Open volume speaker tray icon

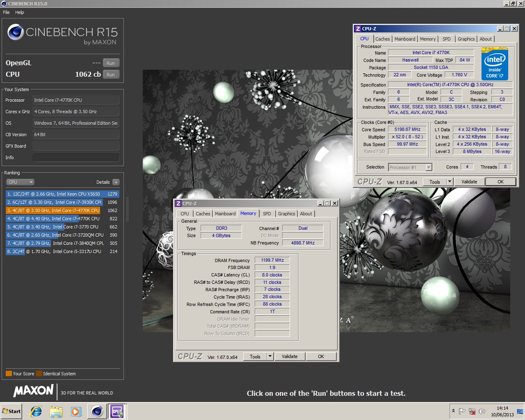(482, 411)
